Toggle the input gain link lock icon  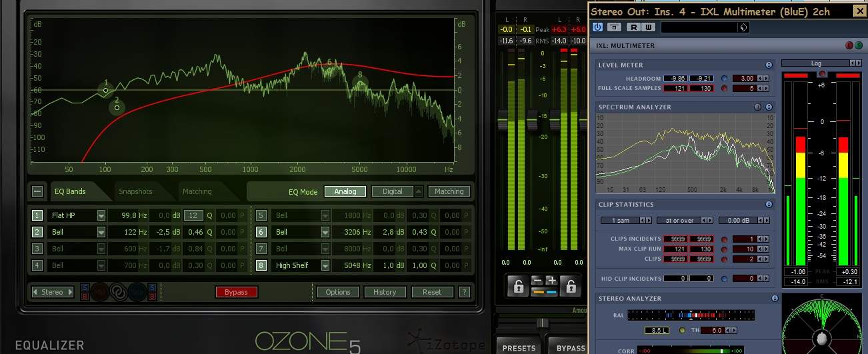coord(517,287)
